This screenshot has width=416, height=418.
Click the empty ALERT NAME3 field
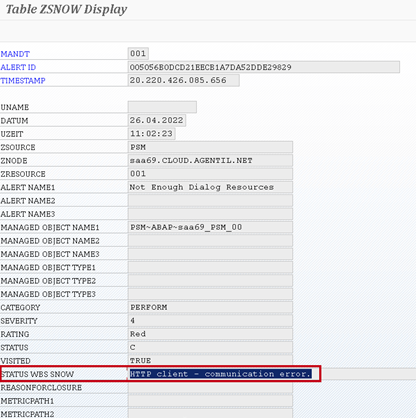click(210, 214)
